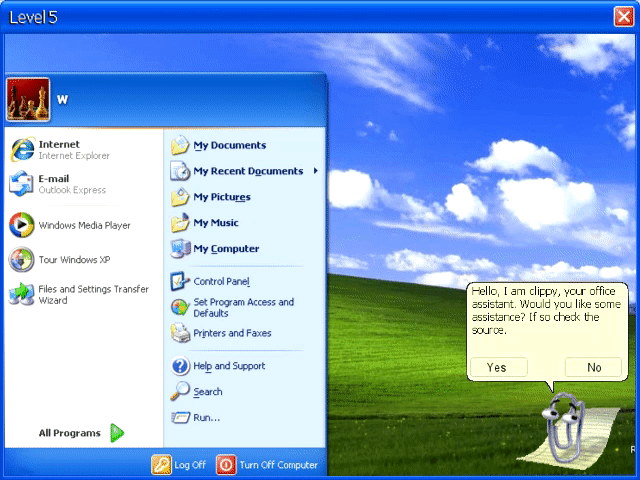
Task: Open My Pictures label
Action: point(222,197)
